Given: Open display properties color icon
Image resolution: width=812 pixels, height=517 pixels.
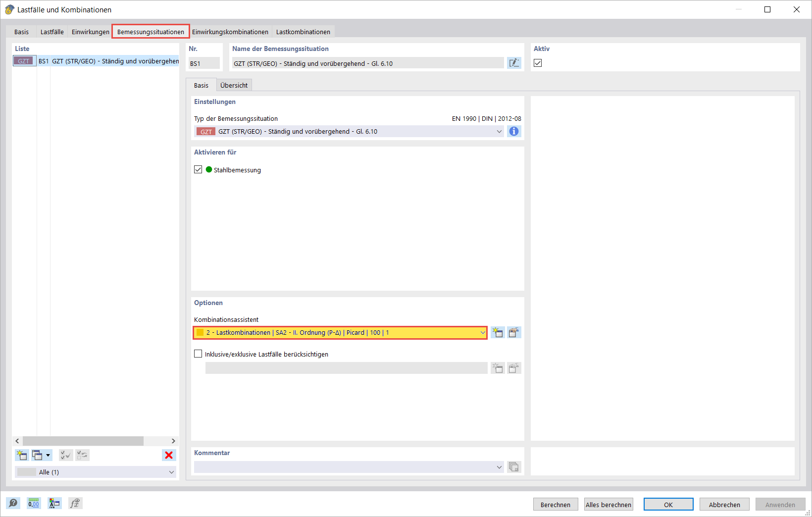Looking at the screenshot, I should pyautogui.click(x=54, y=503).
